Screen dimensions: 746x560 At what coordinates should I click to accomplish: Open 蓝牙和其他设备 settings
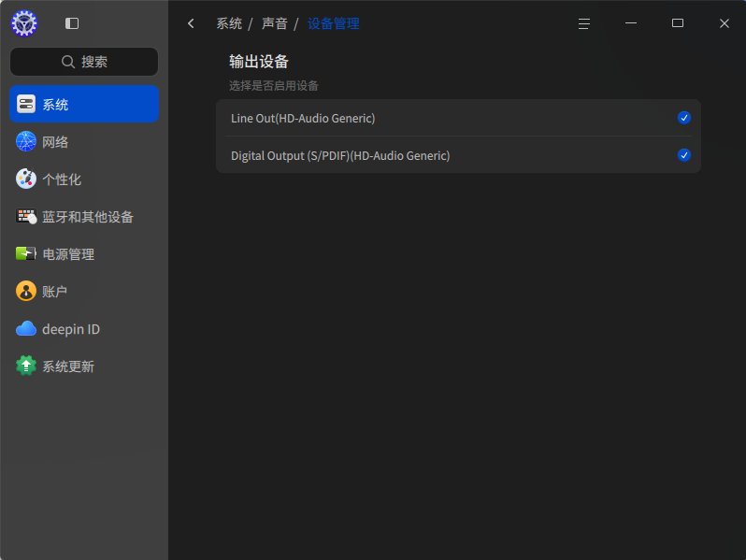pyautogui.click(x=84, y=217)
